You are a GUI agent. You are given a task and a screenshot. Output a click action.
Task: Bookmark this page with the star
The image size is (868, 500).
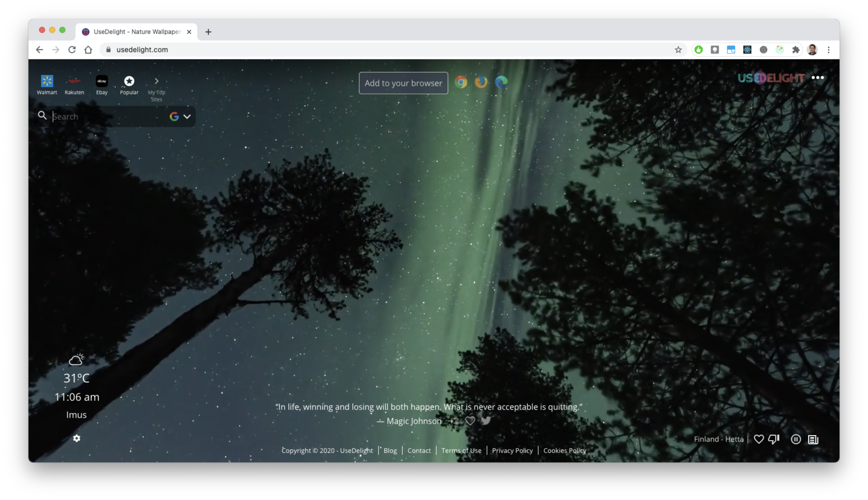point(678,50)
